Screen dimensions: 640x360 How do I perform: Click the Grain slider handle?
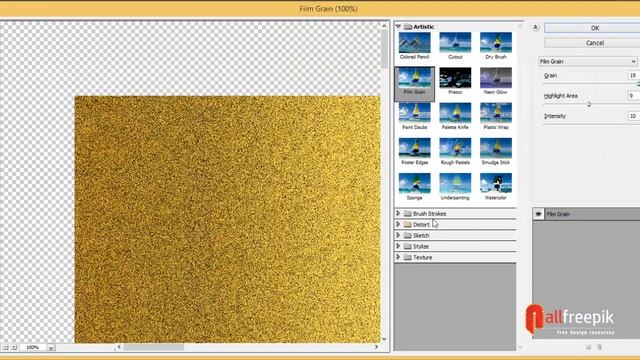tap(638, 84)
